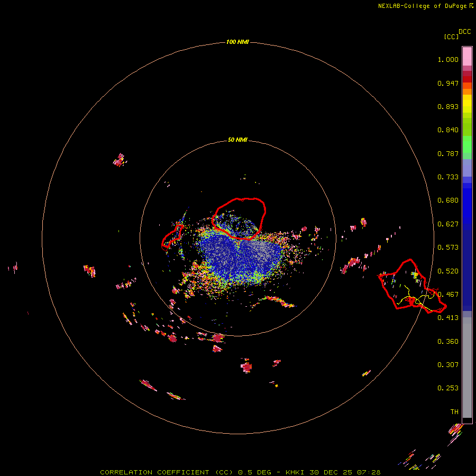
Task: Select the 0.253 legend value
Action: [448, 388]
